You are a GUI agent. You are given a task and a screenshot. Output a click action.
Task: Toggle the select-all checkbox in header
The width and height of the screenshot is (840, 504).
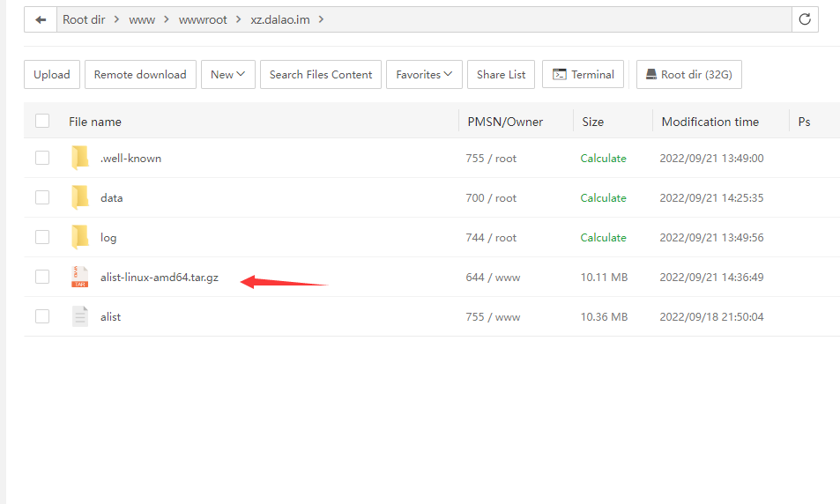(42, 122)
